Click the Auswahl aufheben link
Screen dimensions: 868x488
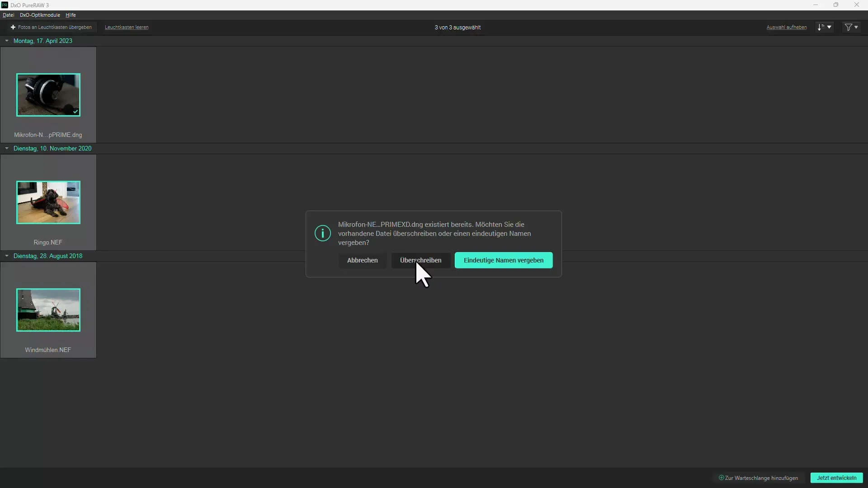pos(787,28)
